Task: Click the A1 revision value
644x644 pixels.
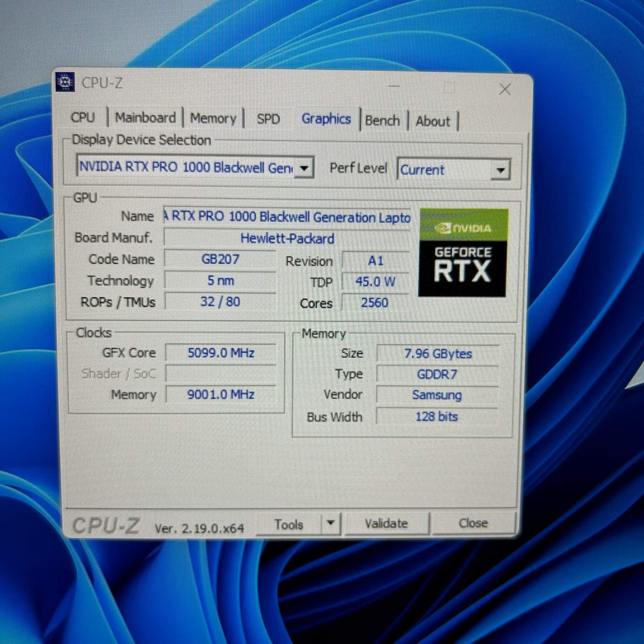Action: [x=376, y=261]
